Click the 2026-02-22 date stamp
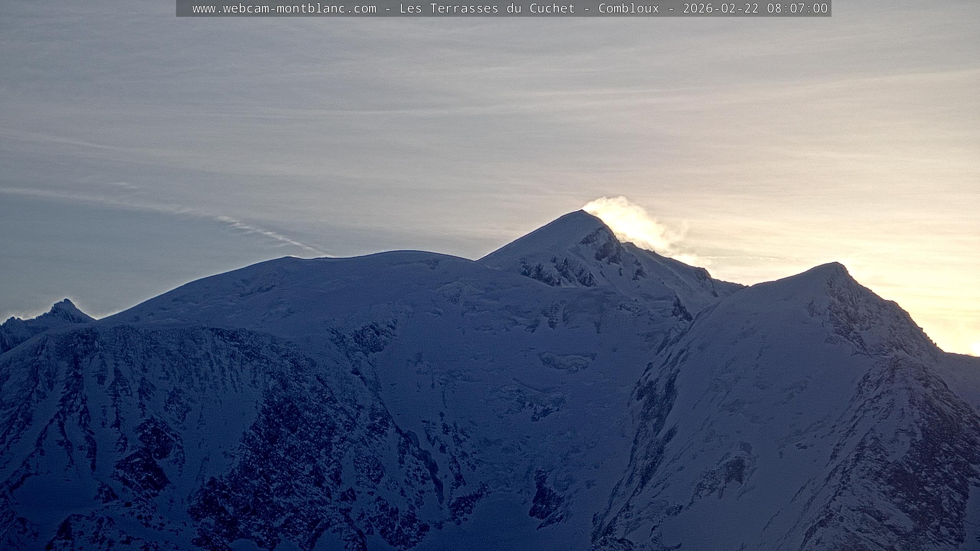Viewport: 980px width, 551px height. [x=720, y=8]
